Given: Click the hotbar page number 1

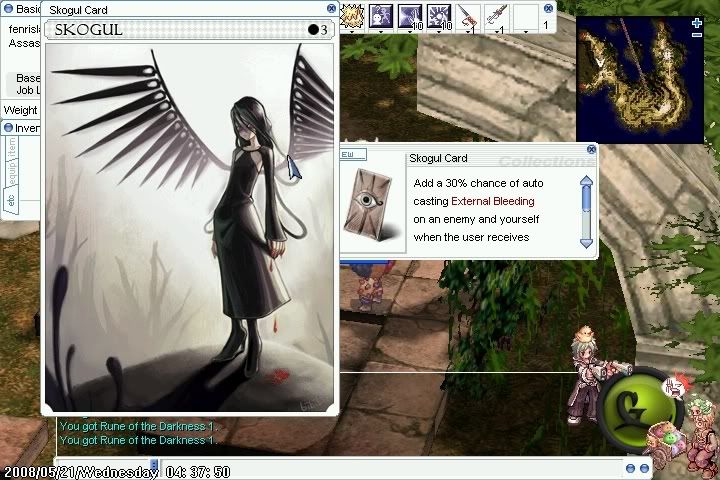Looking at the screenshot, I should point(546,25).
